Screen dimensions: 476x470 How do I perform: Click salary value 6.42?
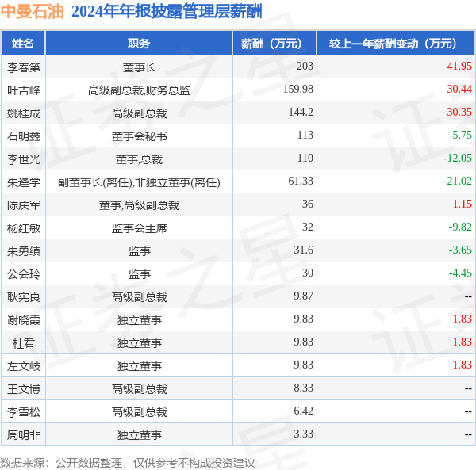coord(304,411)
